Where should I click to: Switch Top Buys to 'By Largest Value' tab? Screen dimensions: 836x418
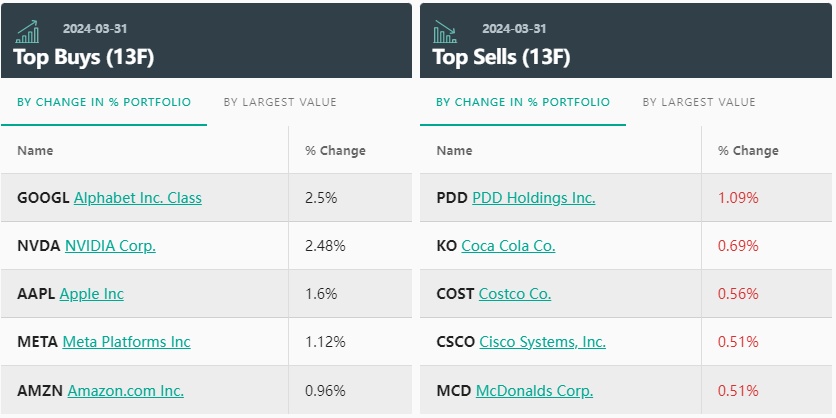(x=280, y=102)
